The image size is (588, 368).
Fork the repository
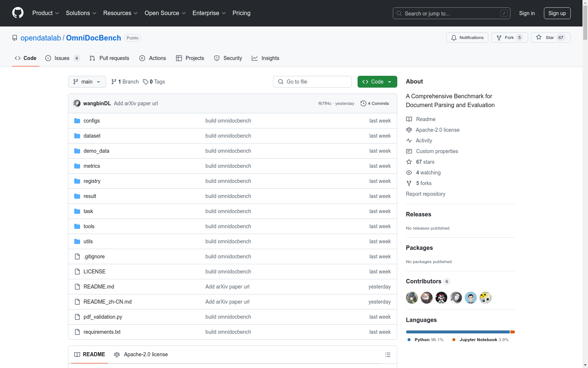point(509,38)
